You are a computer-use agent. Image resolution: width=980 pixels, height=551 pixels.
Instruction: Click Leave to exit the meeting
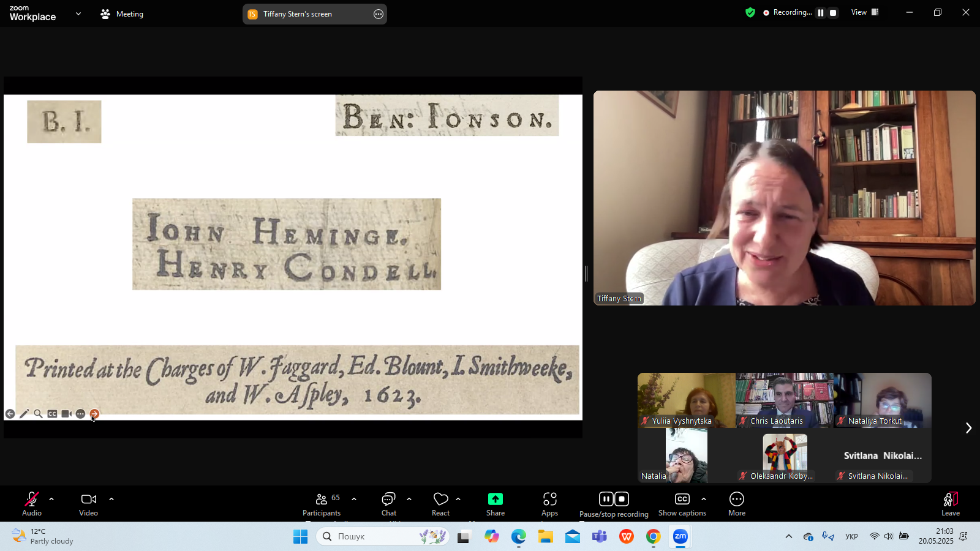950,504
